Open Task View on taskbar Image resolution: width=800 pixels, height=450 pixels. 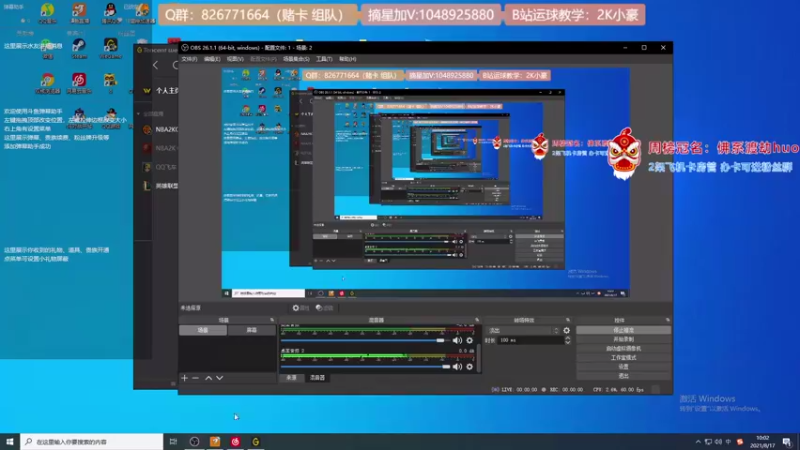(x=173, y=441)
